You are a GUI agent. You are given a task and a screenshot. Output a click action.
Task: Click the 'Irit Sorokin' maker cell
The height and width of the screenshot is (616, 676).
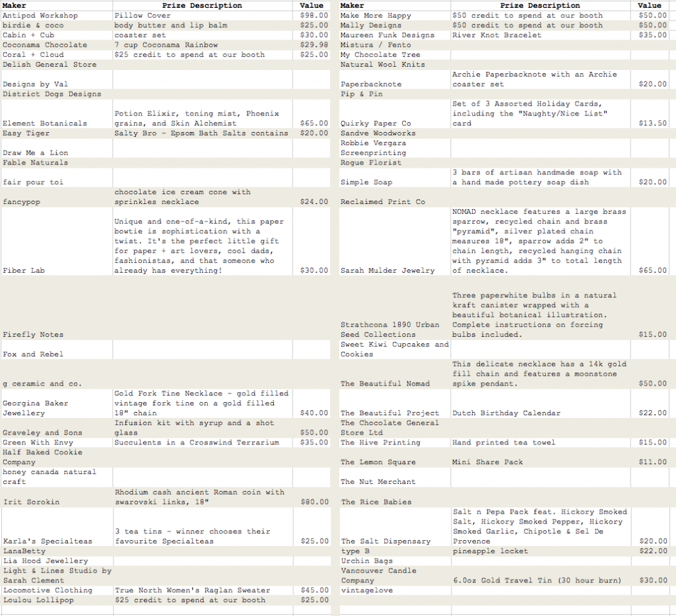(x=57, y=497)
